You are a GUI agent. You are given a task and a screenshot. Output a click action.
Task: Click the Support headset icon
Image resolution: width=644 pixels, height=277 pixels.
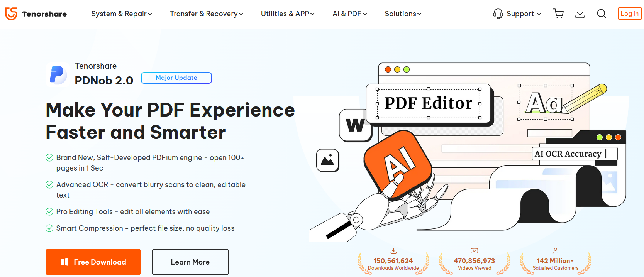pos(498,14)
